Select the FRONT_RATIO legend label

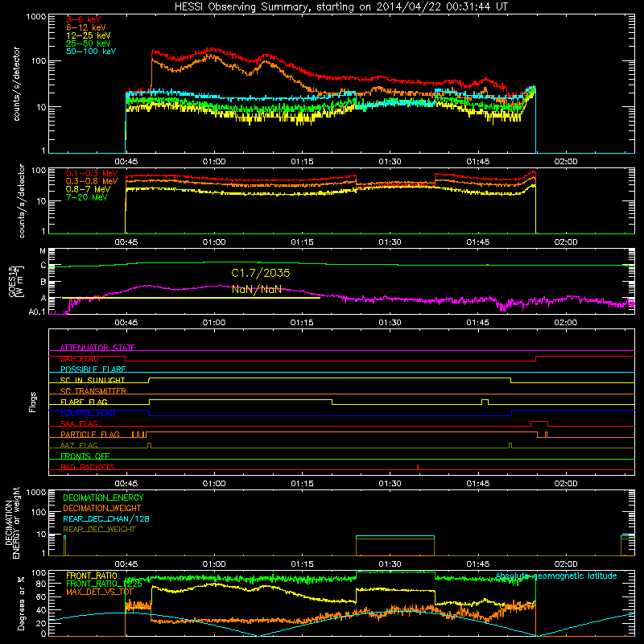coord(92,576)
